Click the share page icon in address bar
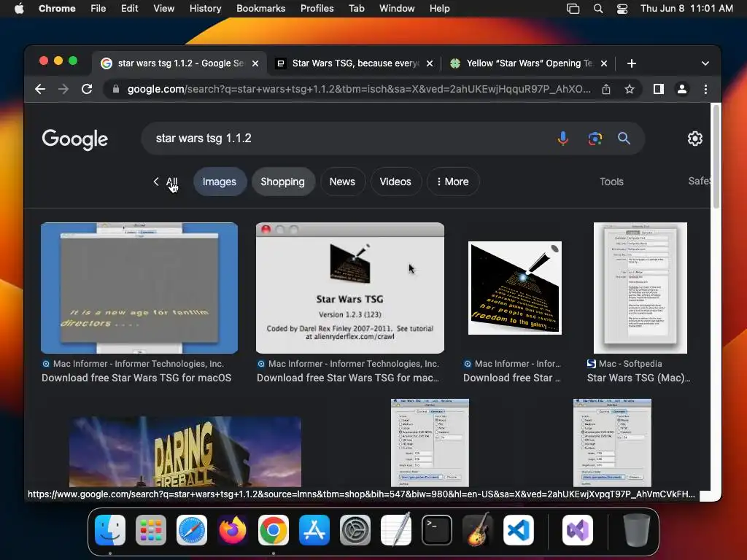Screen dimensions: 747x560 click(606, 89)
